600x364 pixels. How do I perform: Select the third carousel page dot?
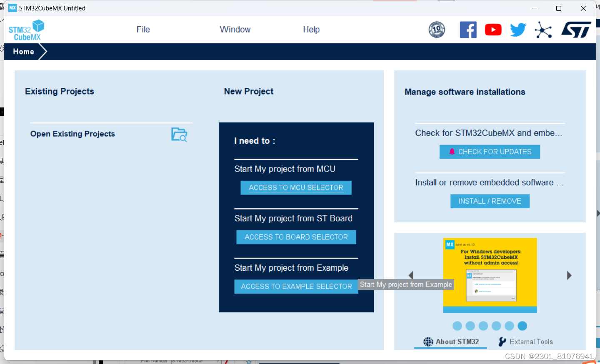coord(483,326)
